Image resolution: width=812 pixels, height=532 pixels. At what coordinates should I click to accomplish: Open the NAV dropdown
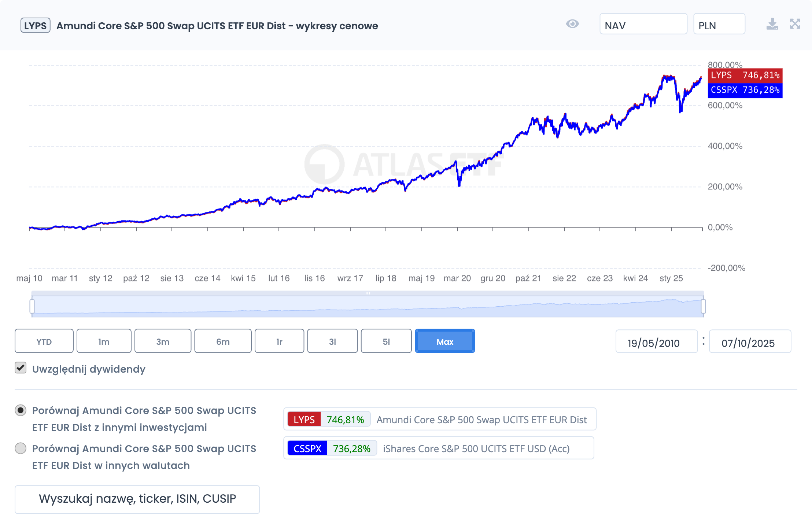(643, 24)
